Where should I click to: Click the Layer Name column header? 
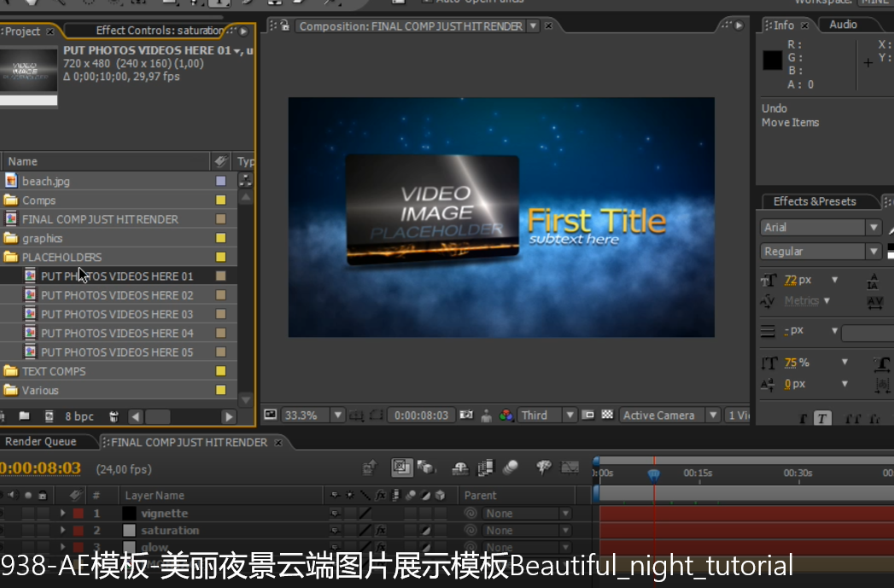(155, 495)
